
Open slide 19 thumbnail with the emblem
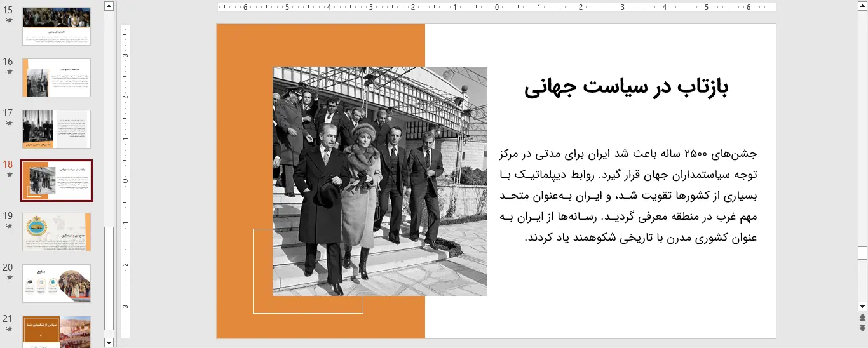tap(57, 232)
